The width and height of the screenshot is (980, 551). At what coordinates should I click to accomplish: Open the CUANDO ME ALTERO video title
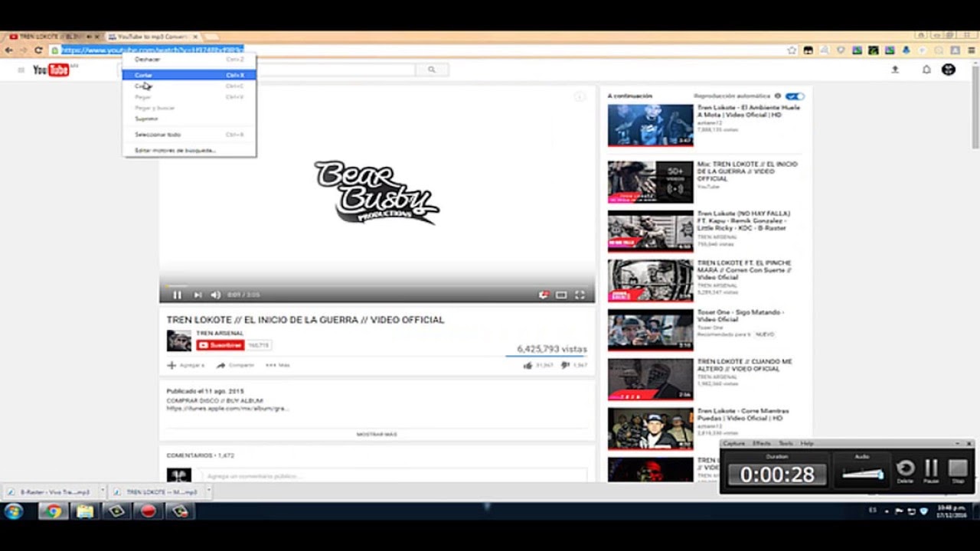pos(743,365)
